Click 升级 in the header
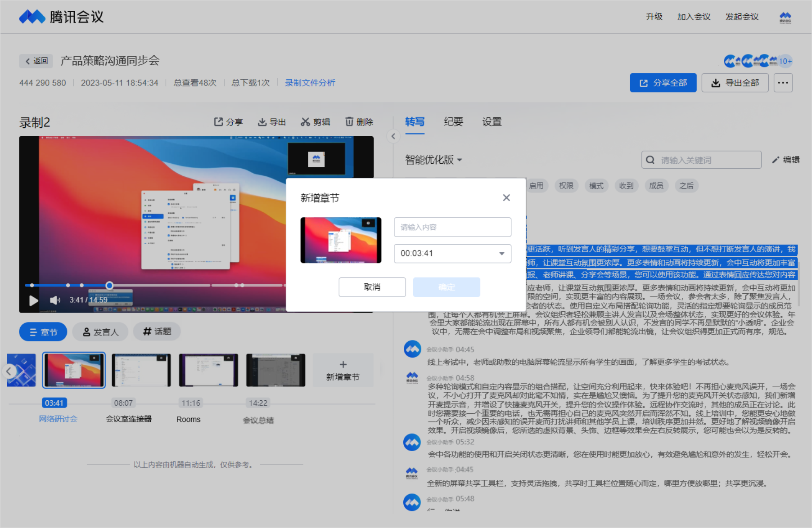 (x=654, y=17)
